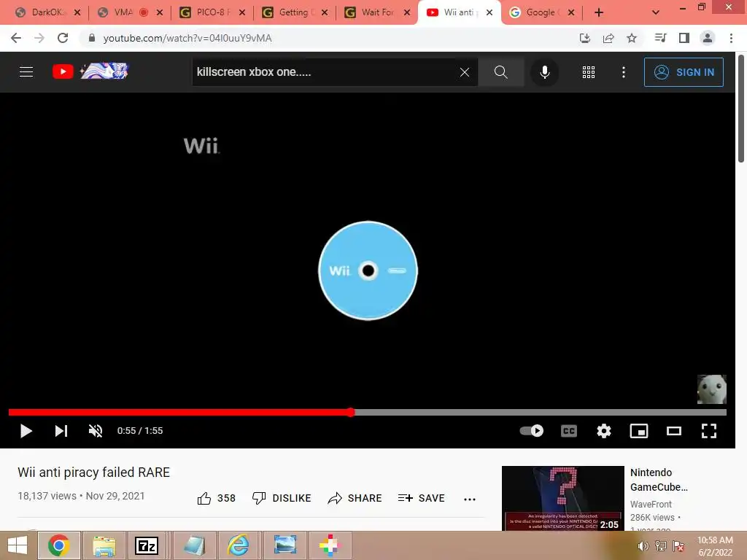Open the Nintendo GameCube... video title
The height and width of the screenshot is (560, 747).
tap(659, 480)
